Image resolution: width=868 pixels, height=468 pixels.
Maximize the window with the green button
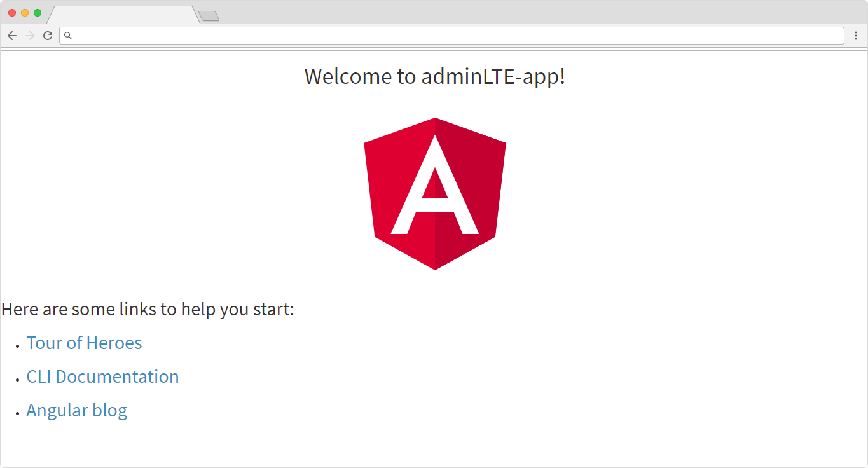[x=38, y=13]
